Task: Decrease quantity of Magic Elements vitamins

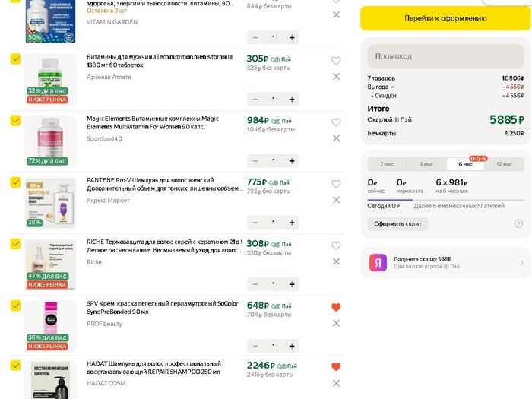Action: click(255, 160)
